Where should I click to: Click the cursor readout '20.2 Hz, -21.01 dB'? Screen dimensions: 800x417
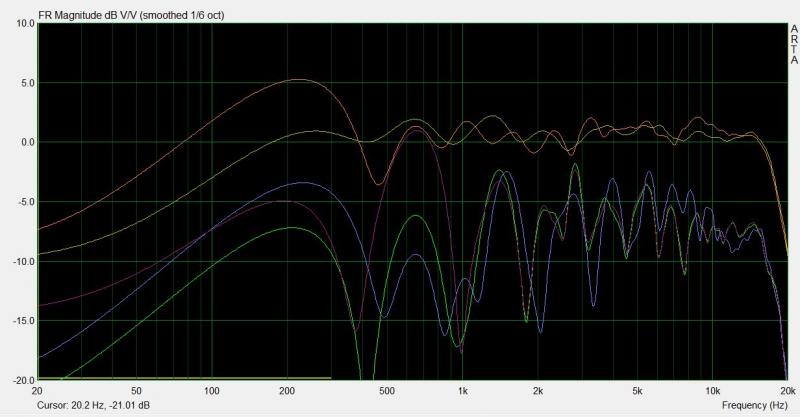(x=112, y=405)
